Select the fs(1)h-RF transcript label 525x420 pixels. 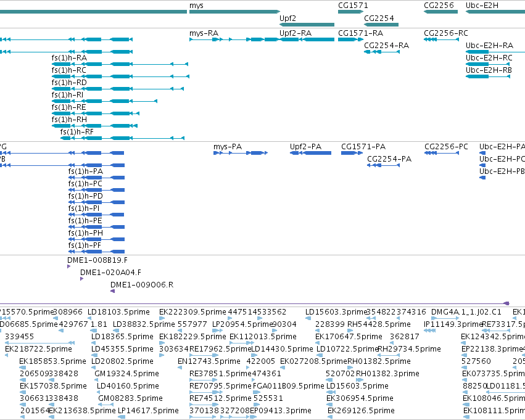click(77, 133)
